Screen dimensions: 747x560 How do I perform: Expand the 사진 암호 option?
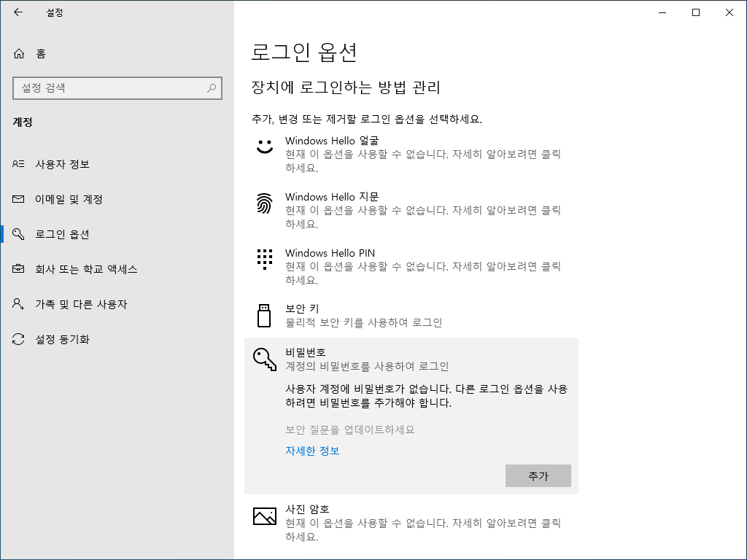[411, 523]
